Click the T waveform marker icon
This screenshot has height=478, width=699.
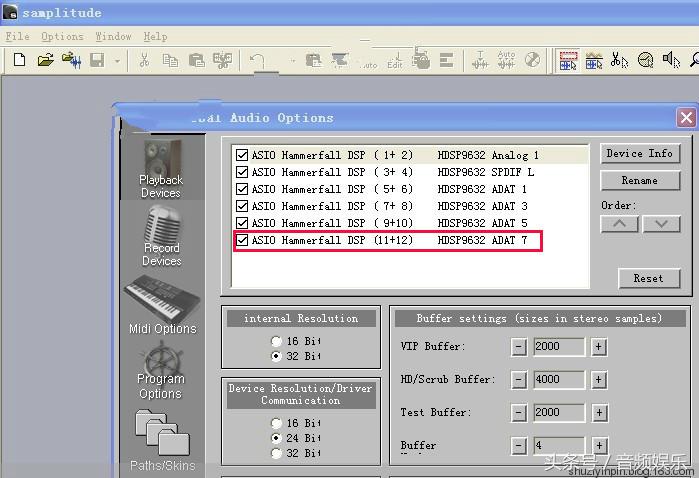480,60
